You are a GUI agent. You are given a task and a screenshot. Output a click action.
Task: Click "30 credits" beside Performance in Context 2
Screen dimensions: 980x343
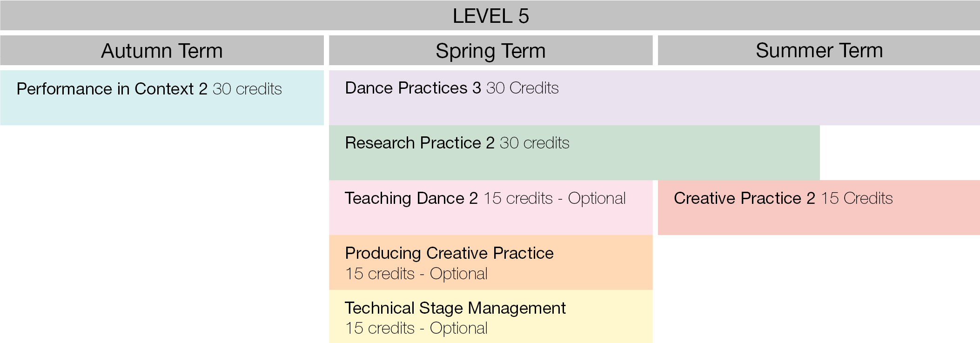pyautogui.click(x=247, y=89)
